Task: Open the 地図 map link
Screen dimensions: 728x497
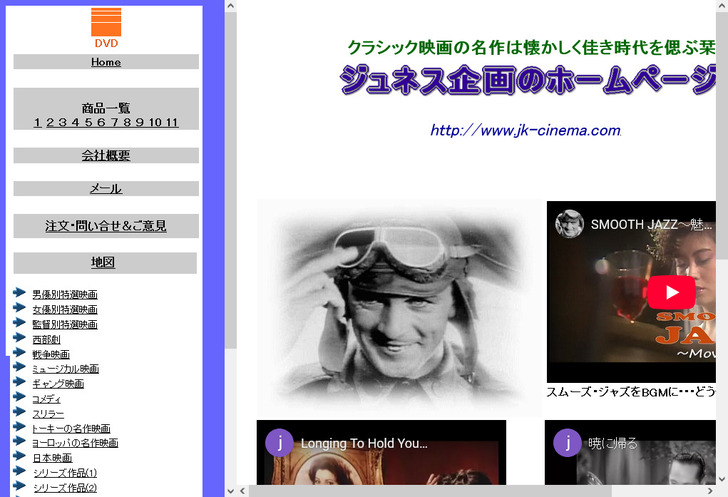Action: point(103,263)
